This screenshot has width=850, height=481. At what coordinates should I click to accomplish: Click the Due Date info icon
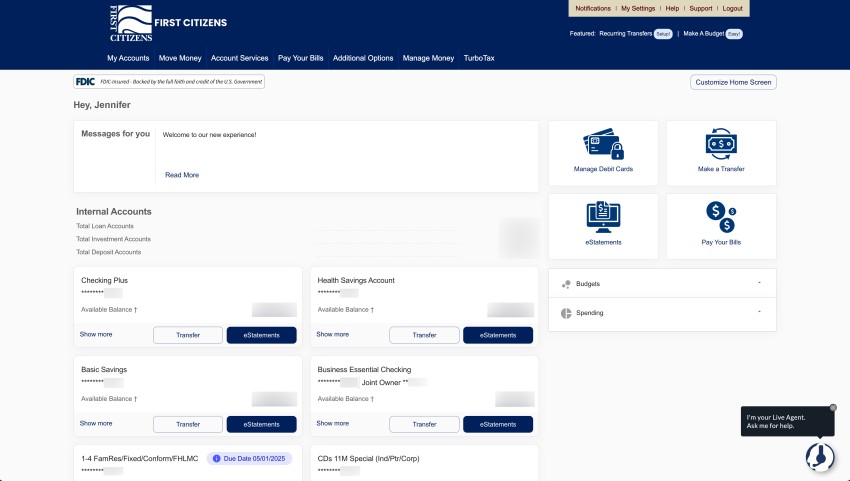tap(216, 459)
